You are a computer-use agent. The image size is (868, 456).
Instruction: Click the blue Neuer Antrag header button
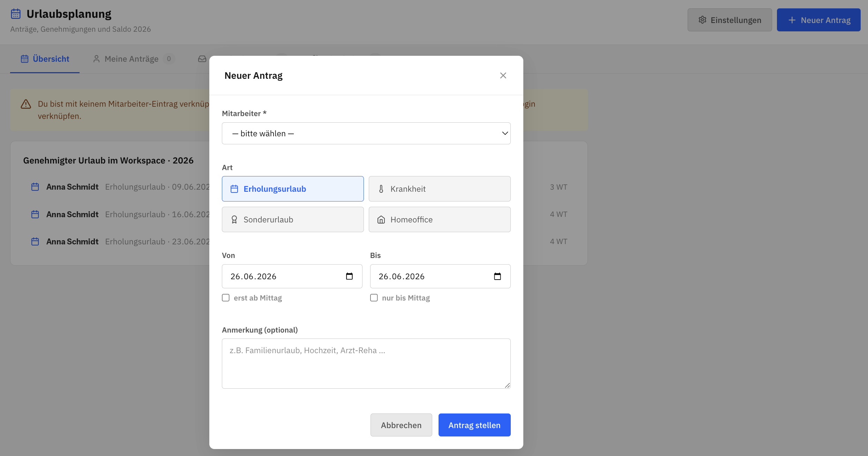pos(818,20)
